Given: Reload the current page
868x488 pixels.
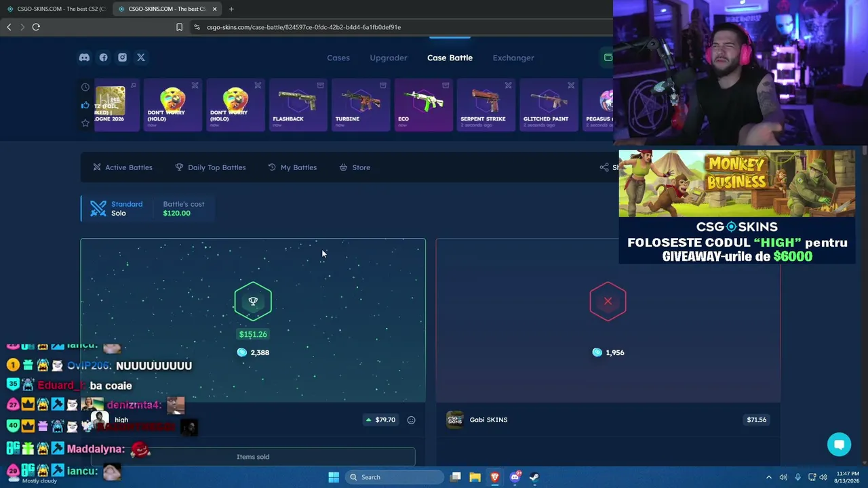Looking at the screenshot, I should tap(36, 27).
